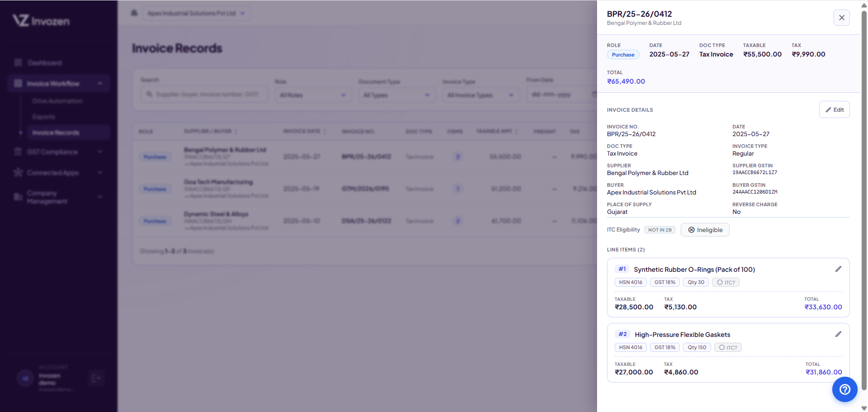This screenshot has width=868, height=412.
Task: Toggle the ITC? option for line item #2
Action: pos(728,347)
